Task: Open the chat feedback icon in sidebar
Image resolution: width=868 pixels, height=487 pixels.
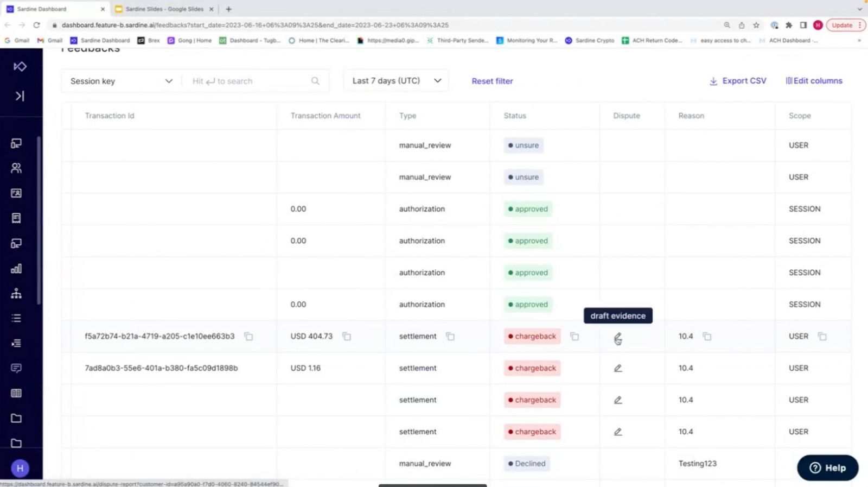Action: (x=16, y=368)
